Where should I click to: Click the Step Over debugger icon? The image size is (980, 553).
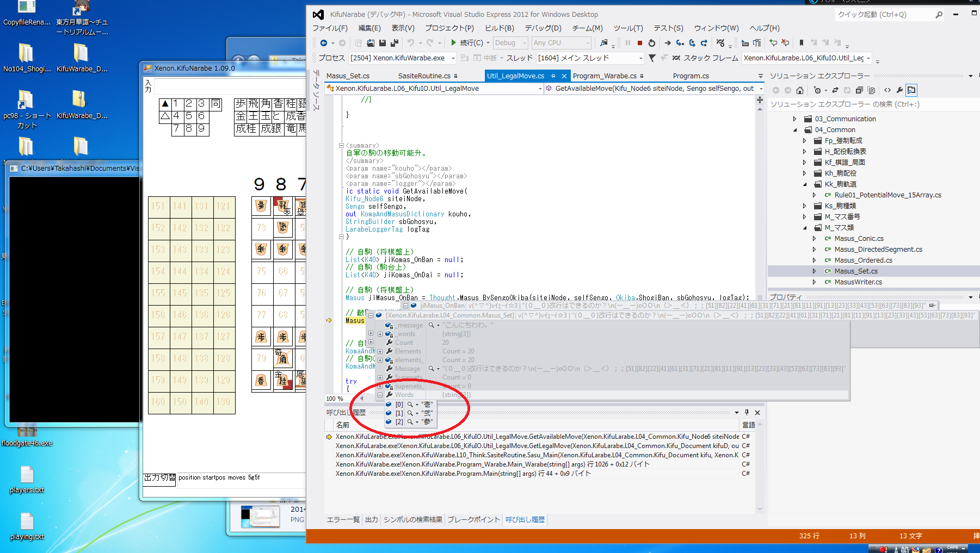pyautogui.click(x=692, y=43)
